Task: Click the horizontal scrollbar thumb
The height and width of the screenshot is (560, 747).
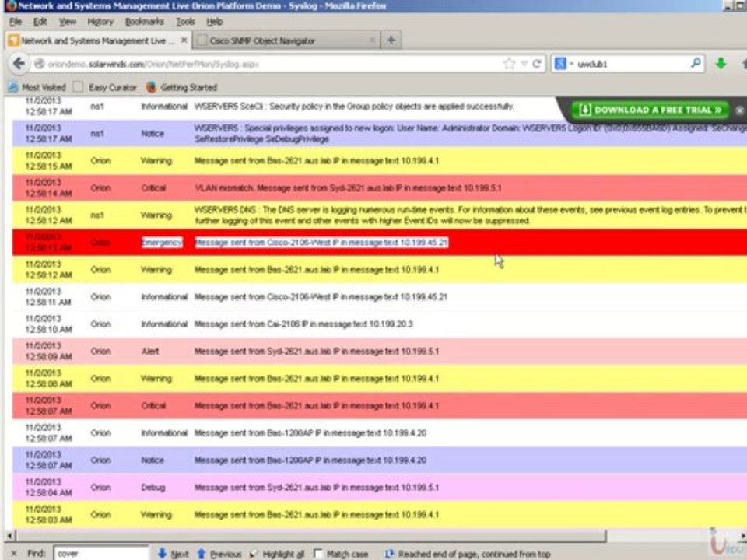Action: pyautogui.click(x=312, y=536)
